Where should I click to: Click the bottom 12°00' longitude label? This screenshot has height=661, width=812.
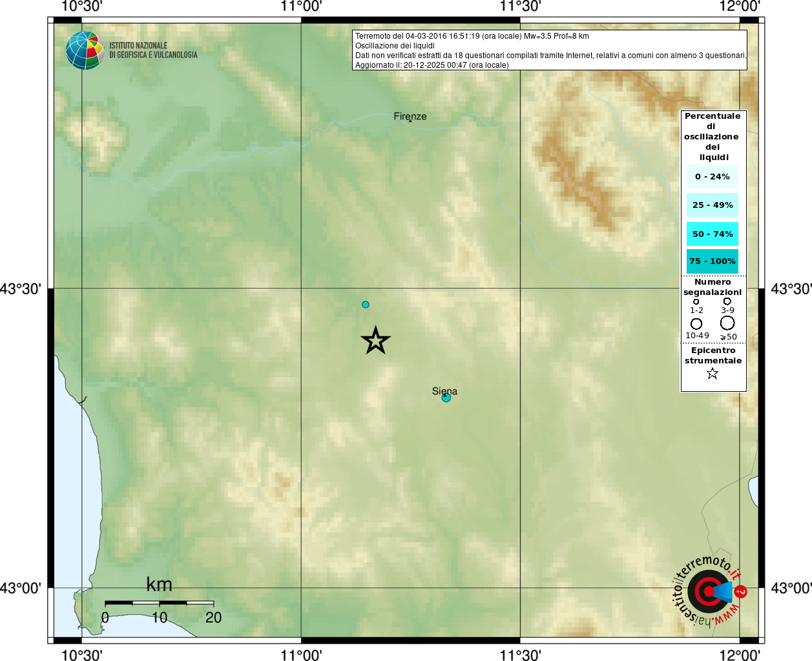(x=740, y=655)
